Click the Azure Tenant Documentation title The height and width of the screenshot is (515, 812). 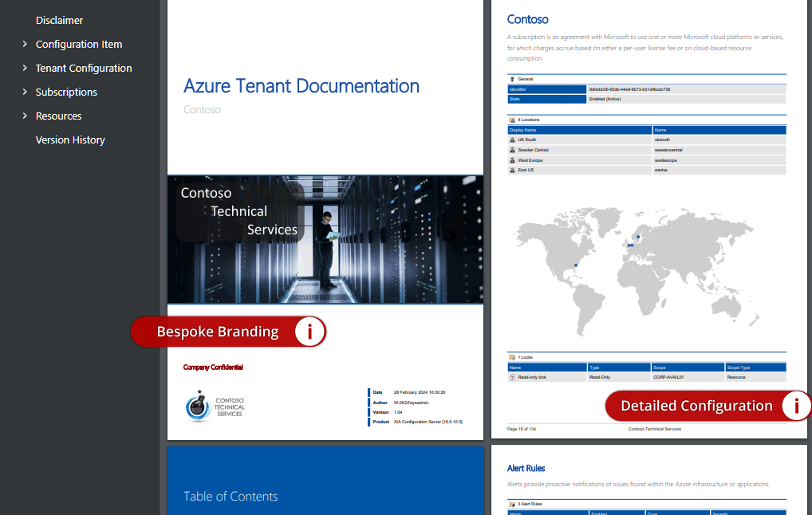pos(302,86)
